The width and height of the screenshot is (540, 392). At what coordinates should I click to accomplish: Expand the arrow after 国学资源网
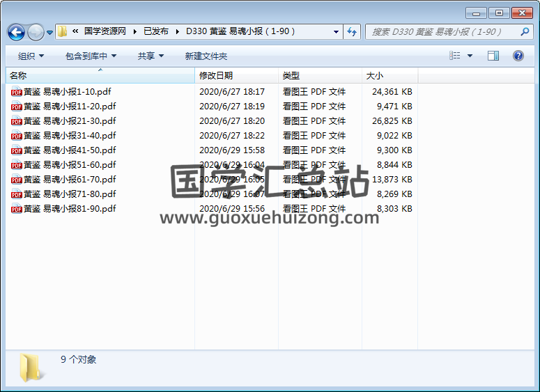coord(135,31)
